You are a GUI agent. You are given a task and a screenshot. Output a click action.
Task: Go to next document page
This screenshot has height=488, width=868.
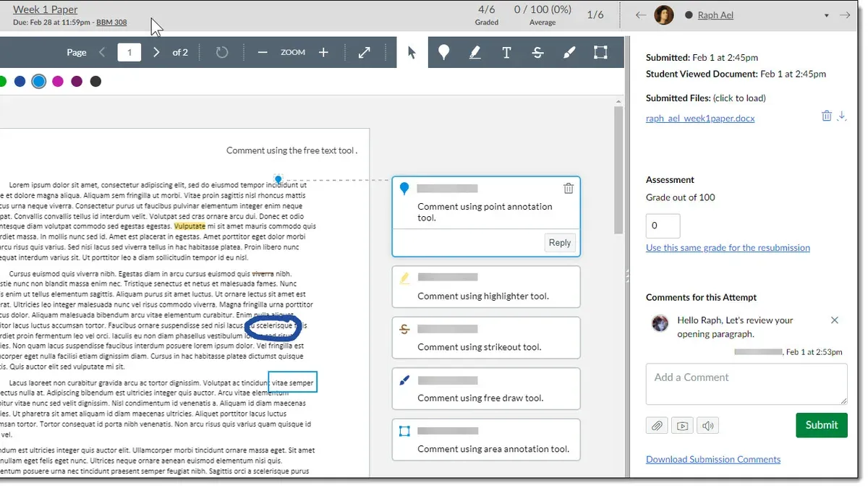(156, 52)
